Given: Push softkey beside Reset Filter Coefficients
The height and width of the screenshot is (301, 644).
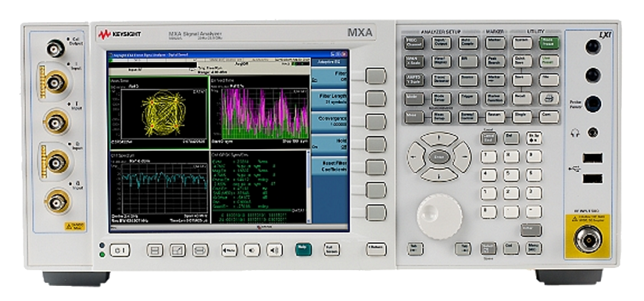Looking at the screenshot, I should [376, 168].
